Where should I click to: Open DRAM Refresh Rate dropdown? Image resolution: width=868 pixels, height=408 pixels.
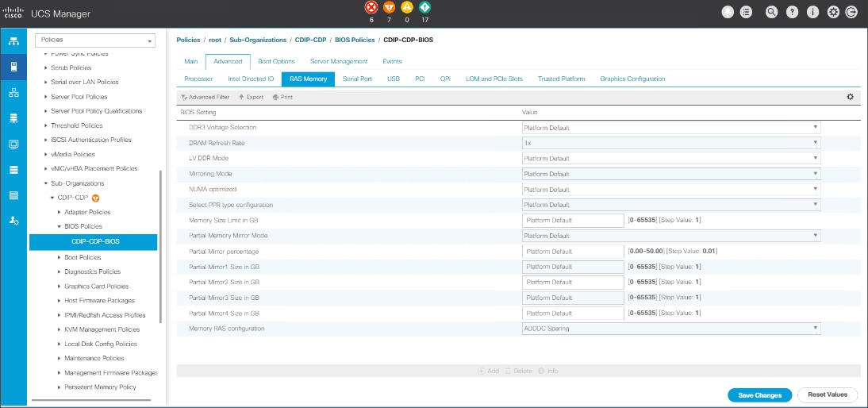point(671,143)
